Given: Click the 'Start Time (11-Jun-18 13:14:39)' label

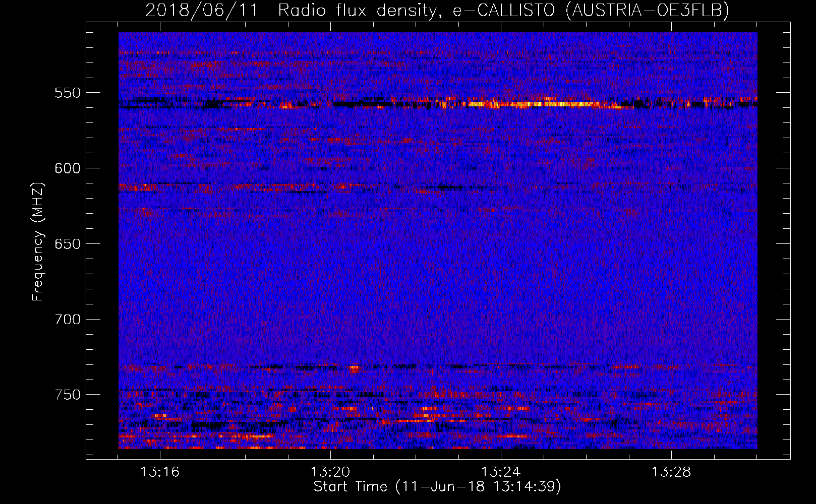Looking at the screenshot, I should click(437, 487).
